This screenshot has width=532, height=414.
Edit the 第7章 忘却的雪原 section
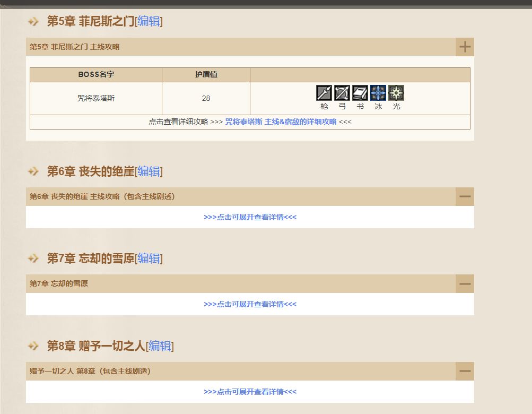(x=149, y=259)
